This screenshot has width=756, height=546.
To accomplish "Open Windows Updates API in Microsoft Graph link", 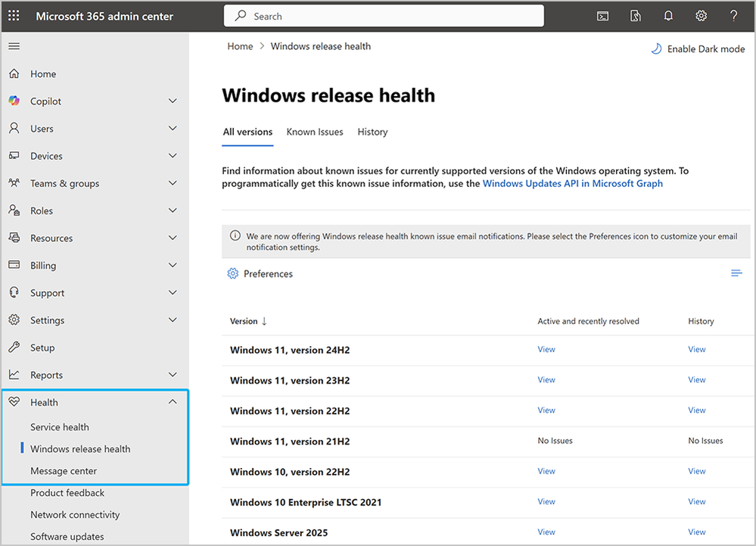I will click(572, 183).
